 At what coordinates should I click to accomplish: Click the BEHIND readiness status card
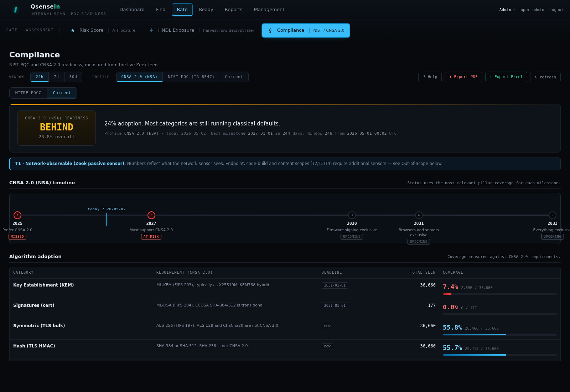tap(57, 128)
